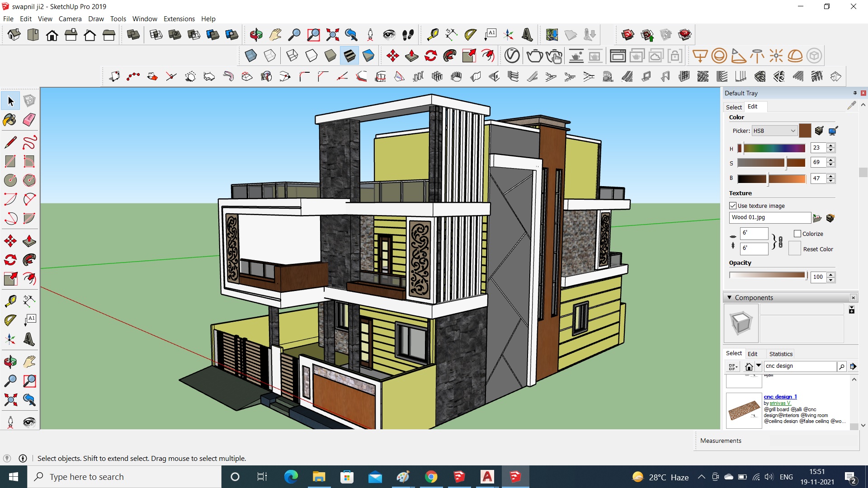Screen dimensions: 868x488
Task: Increase the Opacity value stepper
Action: (x=831, y=274)
